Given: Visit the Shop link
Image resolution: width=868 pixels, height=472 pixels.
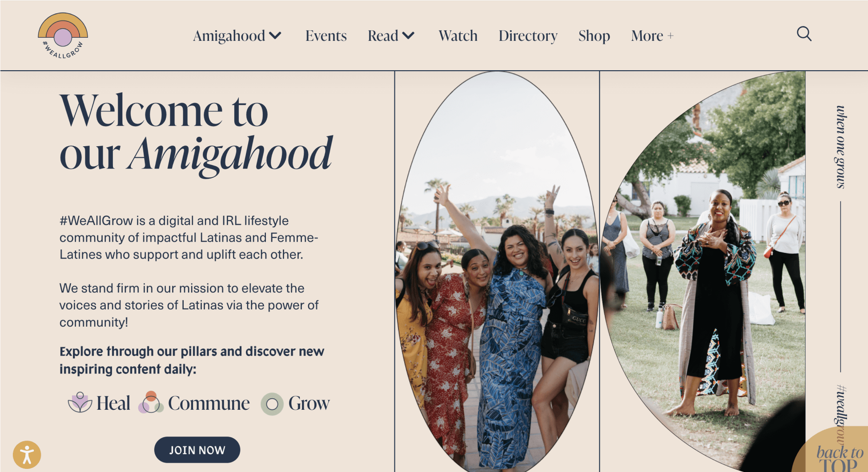Looking at the screenshot, I should pos(594,36).
